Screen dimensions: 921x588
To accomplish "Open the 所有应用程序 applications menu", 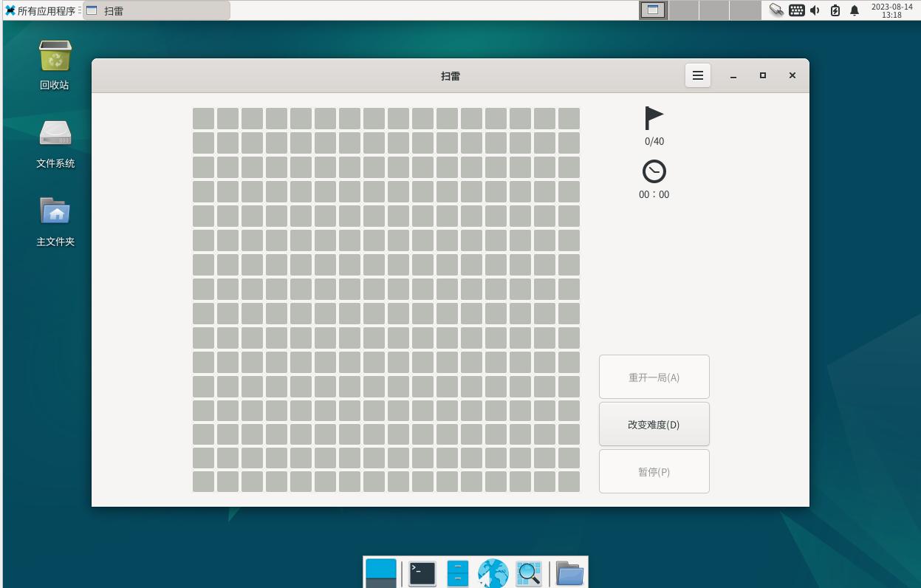I will tap(41, 10).
